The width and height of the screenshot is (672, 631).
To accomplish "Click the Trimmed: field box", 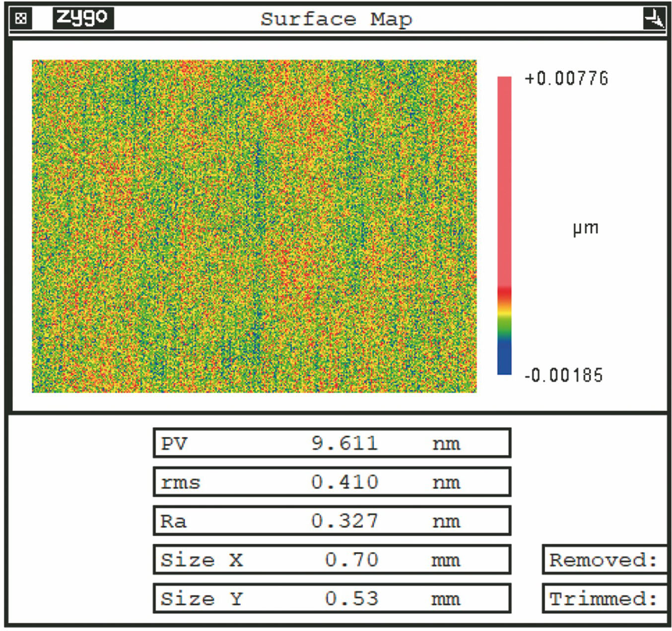I will point(604,599).
